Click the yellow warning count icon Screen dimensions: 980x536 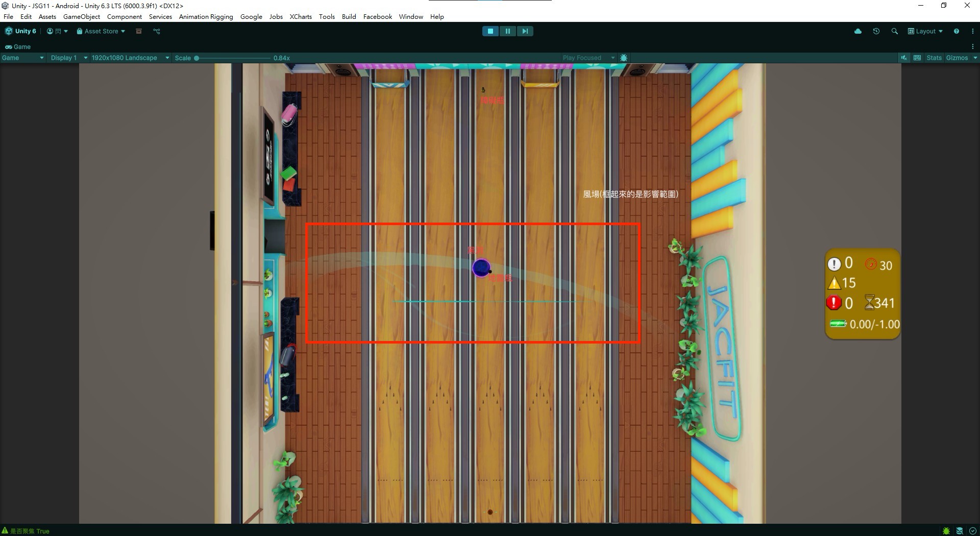click(x=834, y=283)
